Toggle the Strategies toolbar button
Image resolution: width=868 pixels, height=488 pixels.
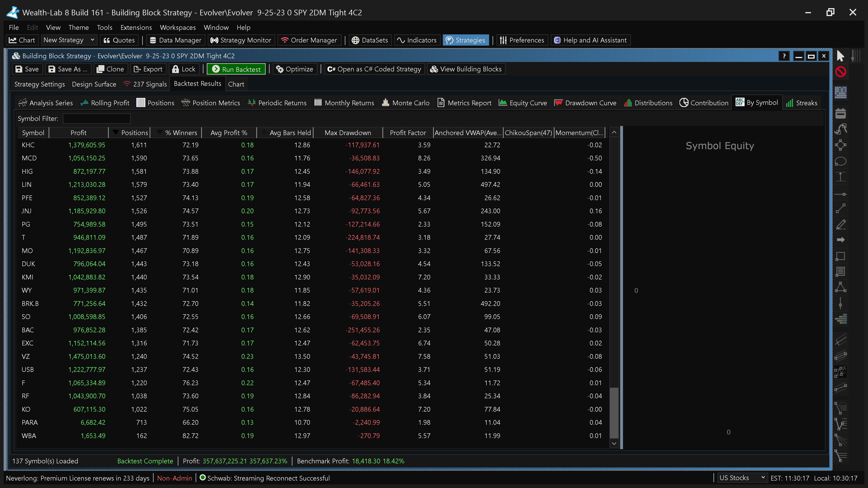point(466,40)
